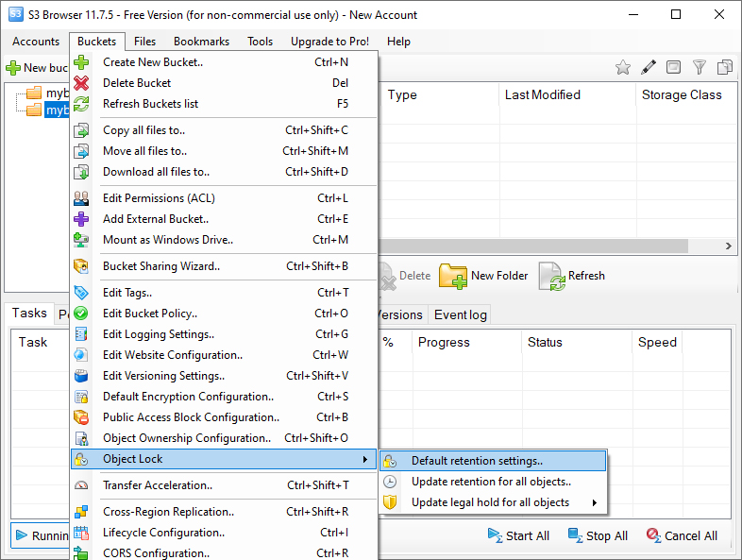Click the Speed column header in Tasks
This screenshot has width=742, height=560.
coord(657,342)
